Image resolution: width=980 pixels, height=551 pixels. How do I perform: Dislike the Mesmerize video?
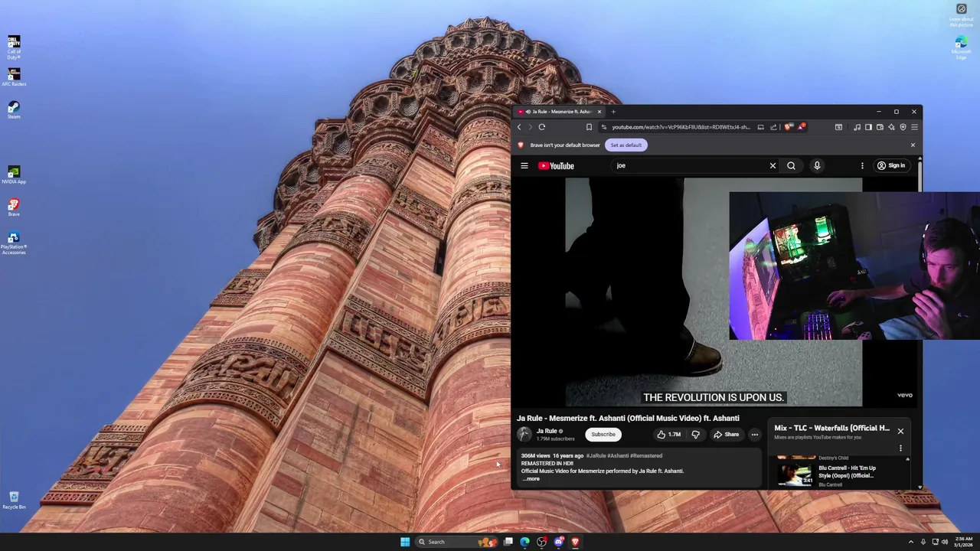coord(695,434)
